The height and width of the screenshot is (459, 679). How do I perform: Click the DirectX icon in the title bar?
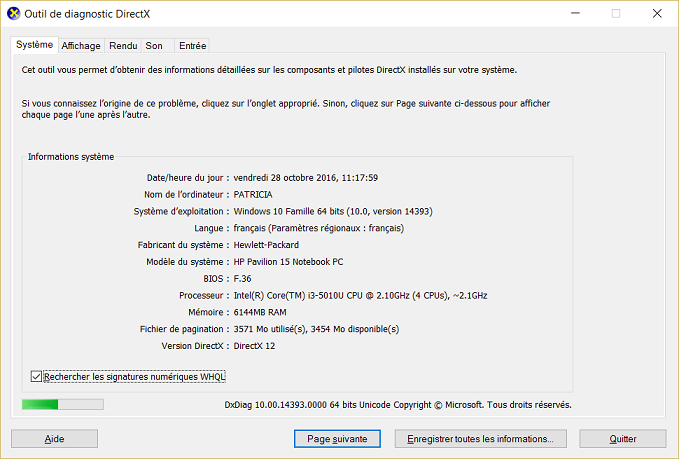[13, 13]
